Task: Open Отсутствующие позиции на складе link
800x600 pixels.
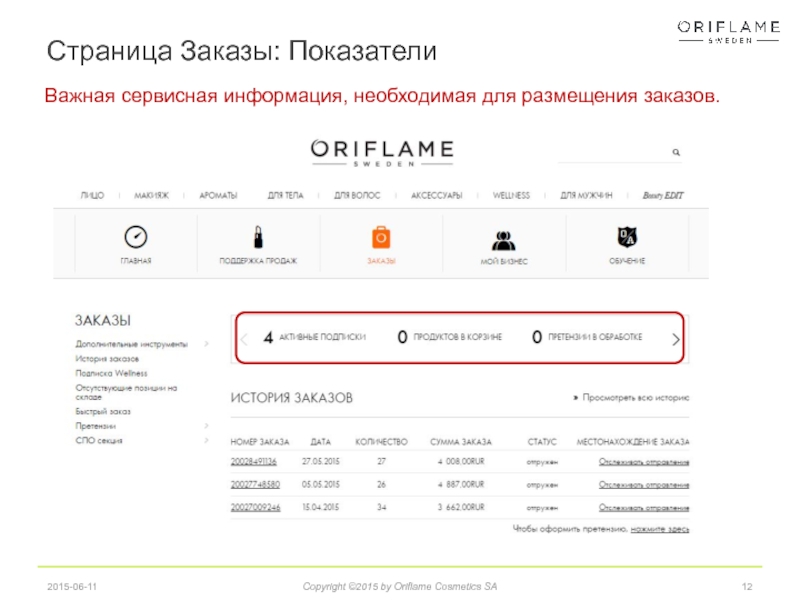Action: point(126,392)
